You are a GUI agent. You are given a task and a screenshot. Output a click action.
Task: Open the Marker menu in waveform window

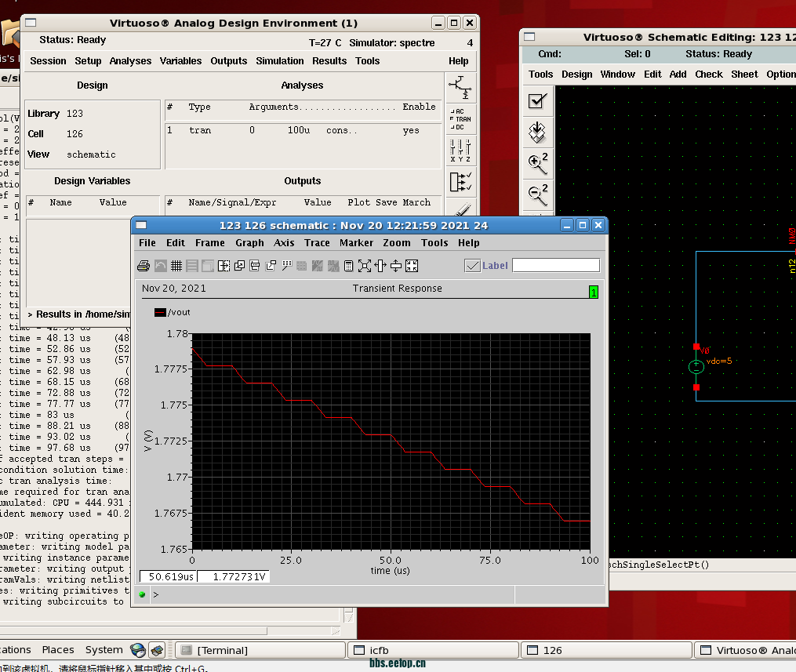point(356,243)
